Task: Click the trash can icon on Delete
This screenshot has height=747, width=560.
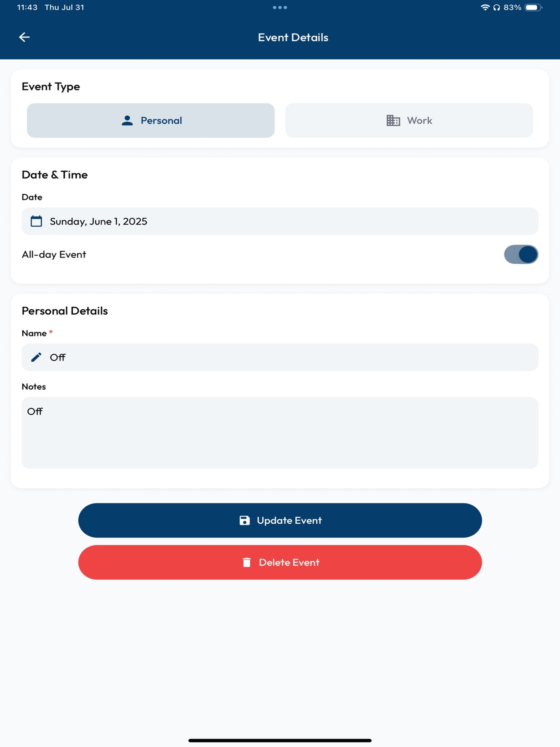Action: coord(247,562)
